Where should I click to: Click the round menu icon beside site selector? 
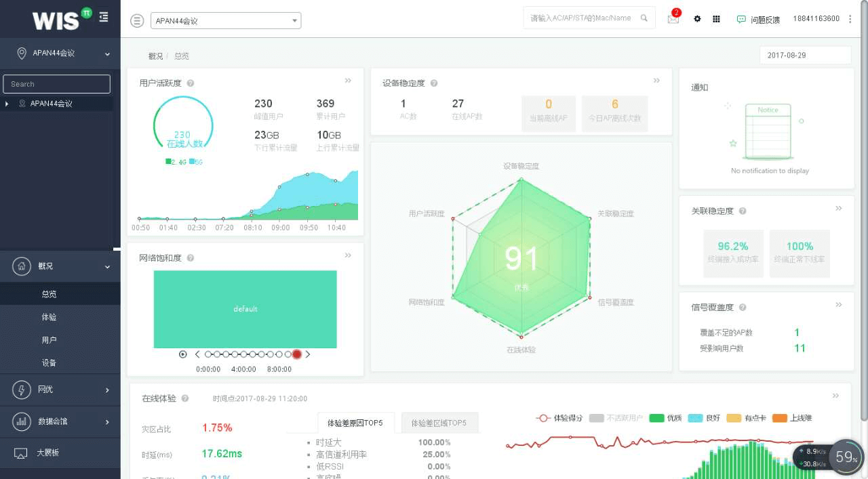click(x=137, y=20)
